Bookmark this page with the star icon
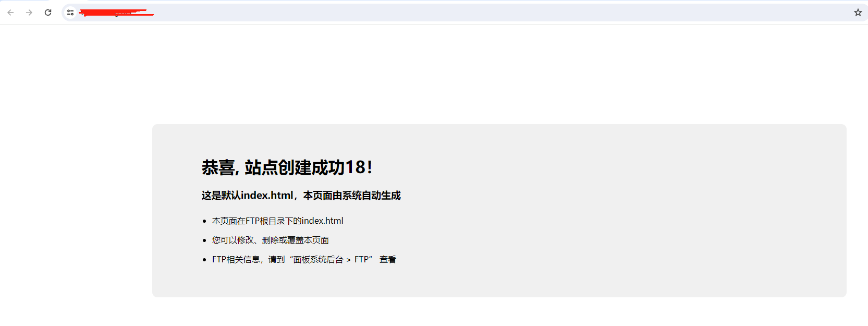The image size is (868, 326). click(x=858, y=13)
